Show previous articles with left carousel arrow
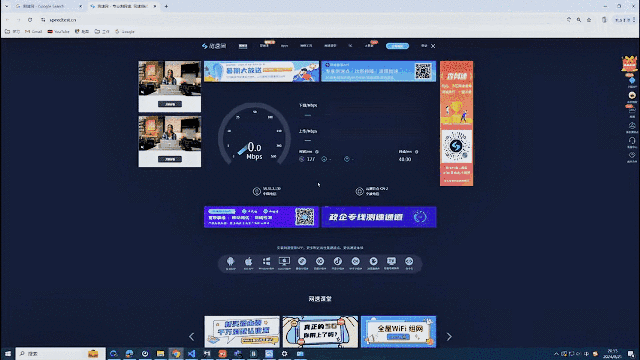The height and width of the screenshot is (360, 640). pyautogui.click(x=191, y=337)
